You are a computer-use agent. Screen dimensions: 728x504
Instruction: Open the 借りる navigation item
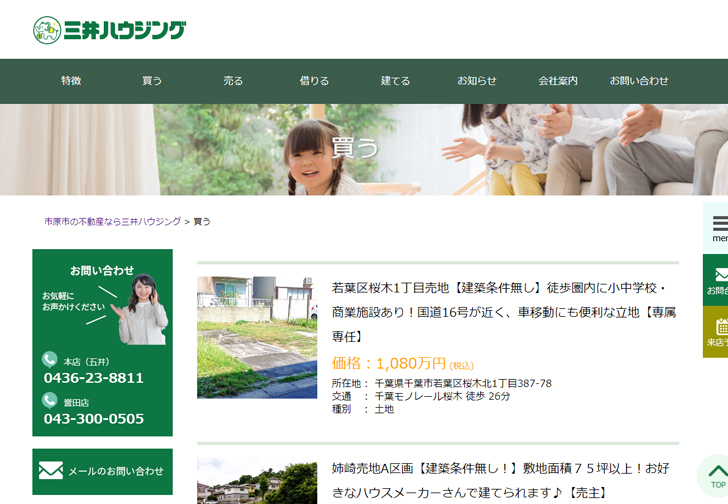coord(314,81)
